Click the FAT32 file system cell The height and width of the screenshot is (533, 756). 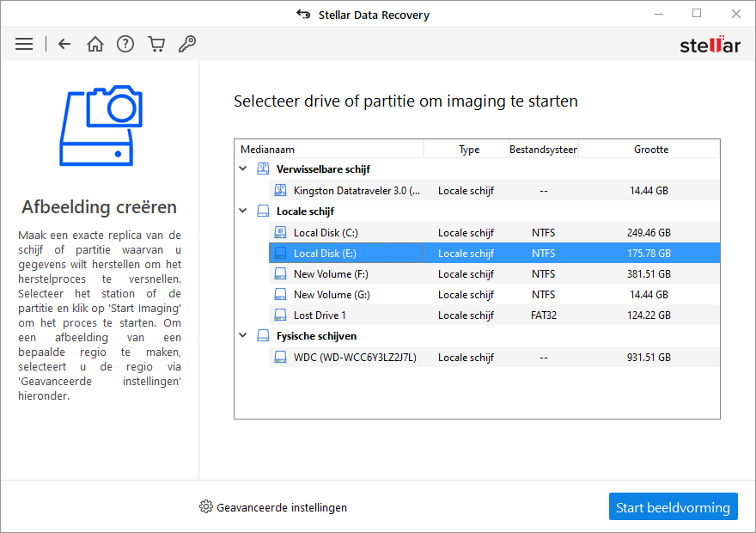tap(543, 316)
